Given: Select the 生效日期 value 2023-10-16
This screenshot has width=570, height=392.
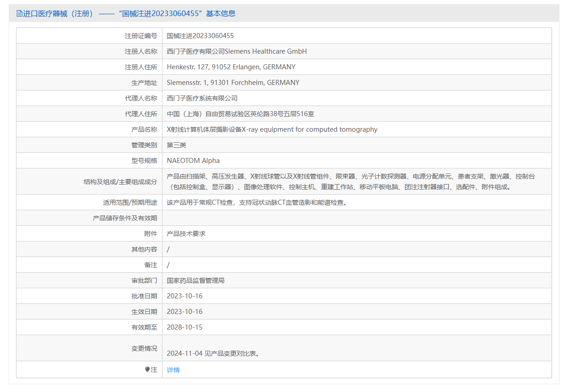Looking at the screenshot, I should [x=184, y=312].
